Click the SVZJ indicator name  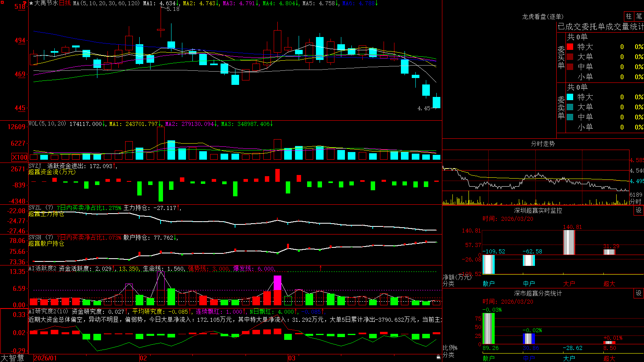tap(35, 166)
